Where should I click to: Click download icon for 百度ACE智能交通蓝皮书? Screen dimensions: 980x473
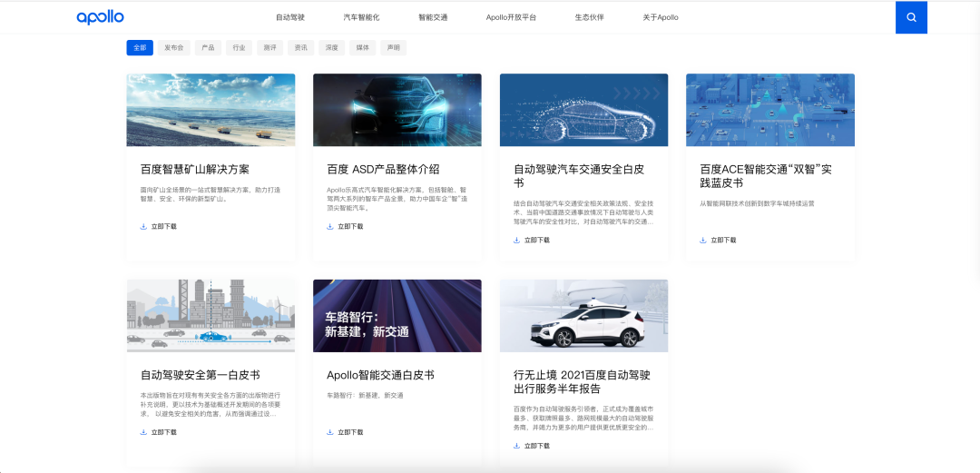tap(703, 241)
